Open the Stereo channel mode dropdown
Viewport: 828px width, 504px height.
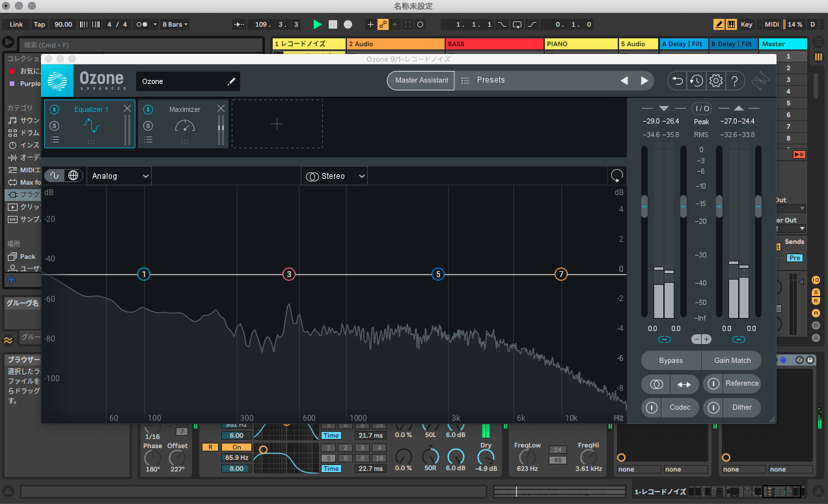pyautogui.click(x=334, y=176)
